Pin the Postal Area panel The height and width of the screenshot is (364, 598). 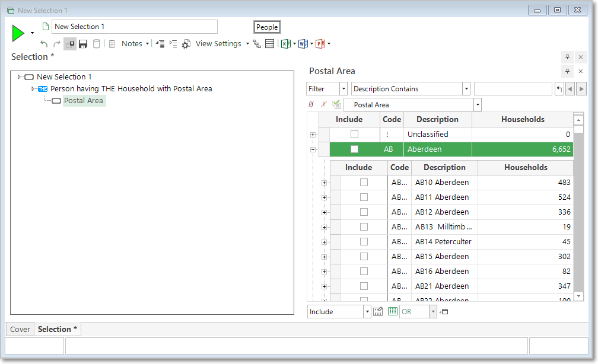(568, 71)
